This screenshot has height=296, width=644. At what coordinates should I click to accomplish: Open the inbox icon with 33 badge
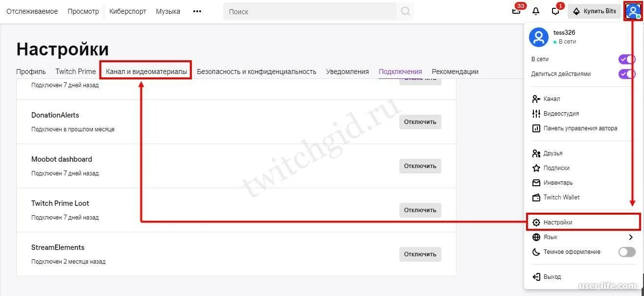pos(516,11)
